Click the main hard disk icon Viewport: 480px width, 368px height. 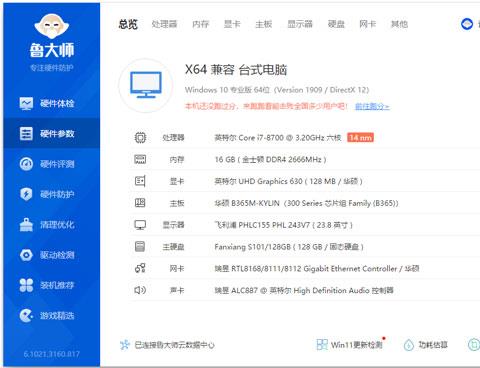pos(140,247)
